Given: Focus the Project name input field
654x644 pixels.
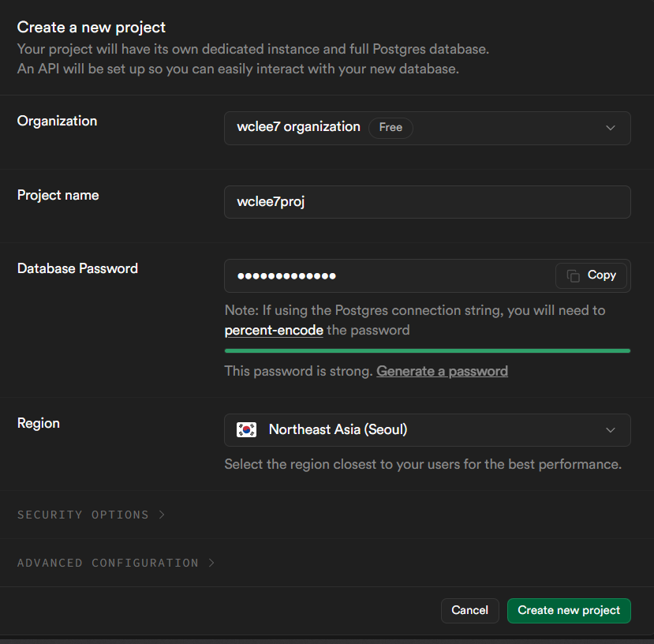Looking at the screenshot, I should pyautogui.click(x=427, y=202).
